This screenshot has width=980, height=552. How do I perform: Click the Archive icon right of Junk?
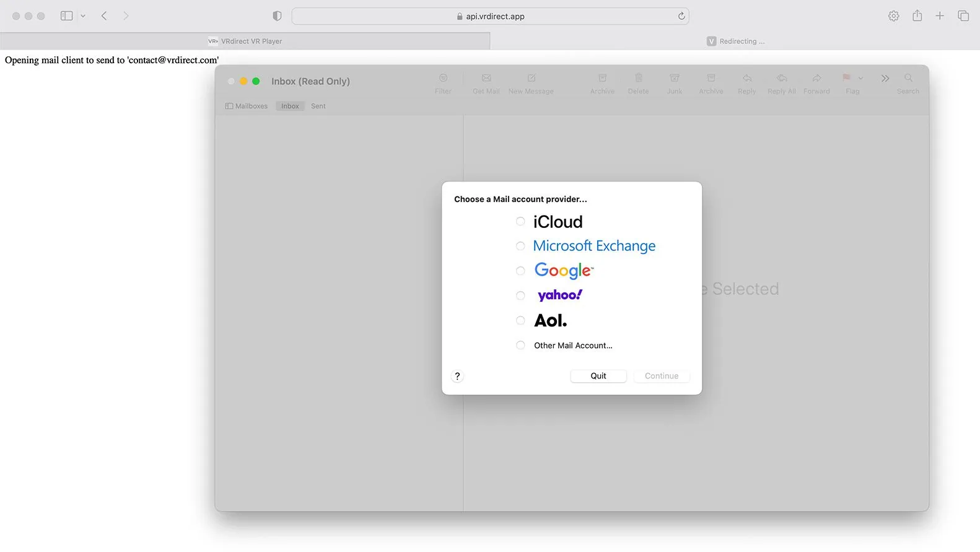click(711, 78)
